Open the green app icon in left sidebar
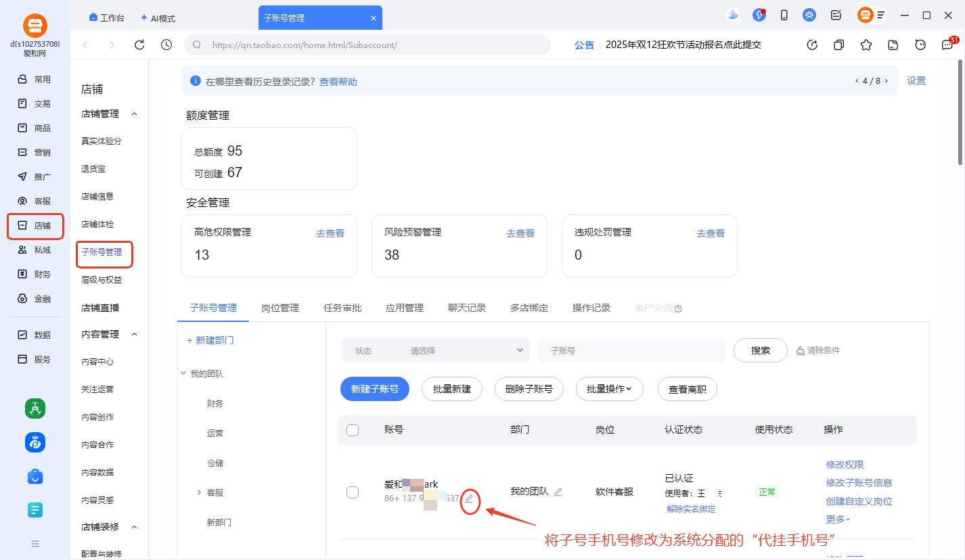Image resolution: width=965 pixels, height=560 pixels. pos(35,408)
